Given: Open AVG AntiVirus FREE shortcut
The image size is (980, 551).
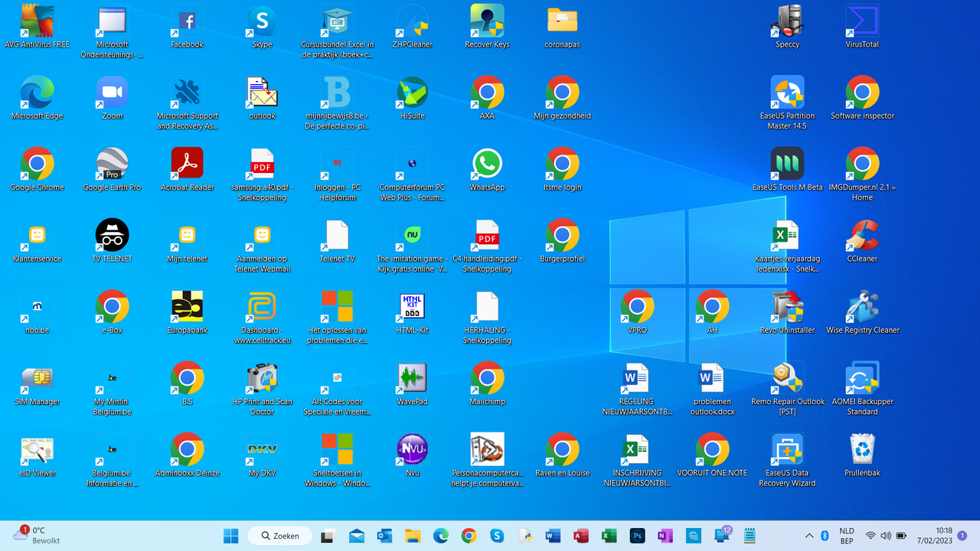Looking at the screenshot, I should 37,27.
